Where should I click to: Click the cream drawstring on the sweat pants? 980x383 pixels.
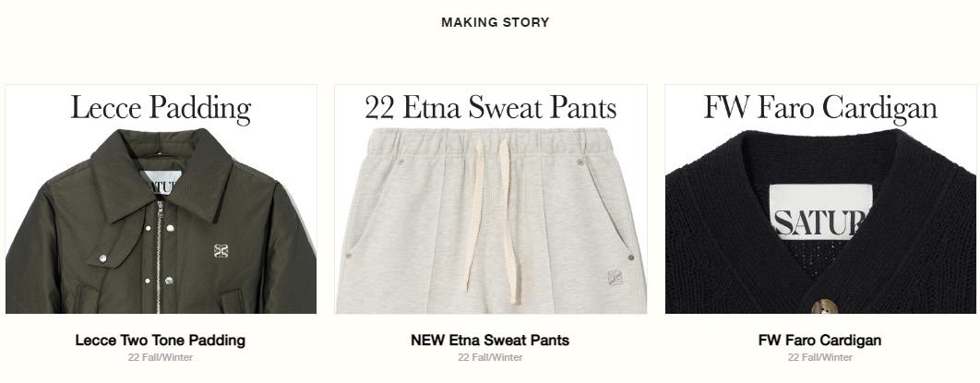(x=491, y=221)
